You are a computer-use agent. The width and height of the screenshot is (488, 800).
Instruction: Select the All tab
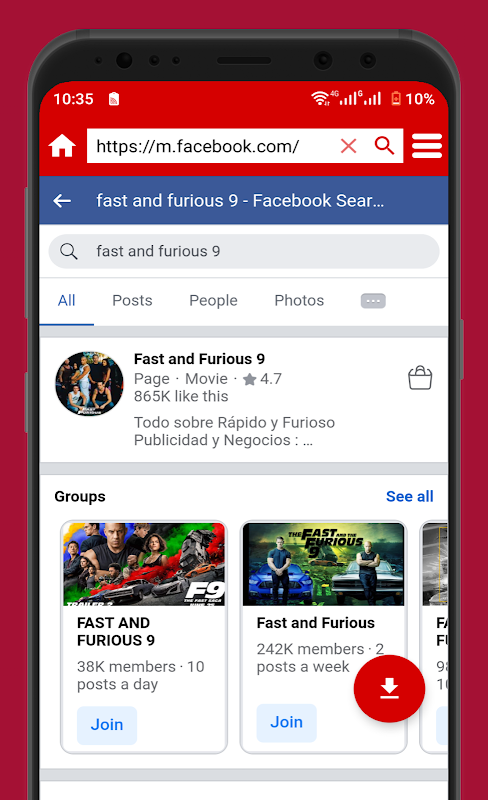click(x=66, y=301)
